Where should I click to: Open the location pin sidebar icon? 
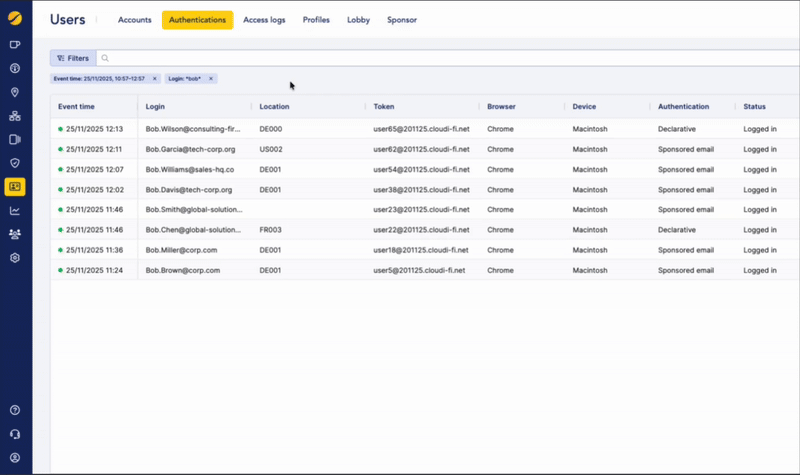coord(15,92)
